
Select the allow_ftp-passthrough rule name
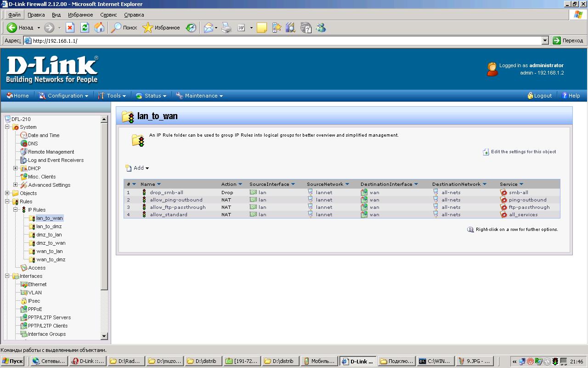pos(177,207)
